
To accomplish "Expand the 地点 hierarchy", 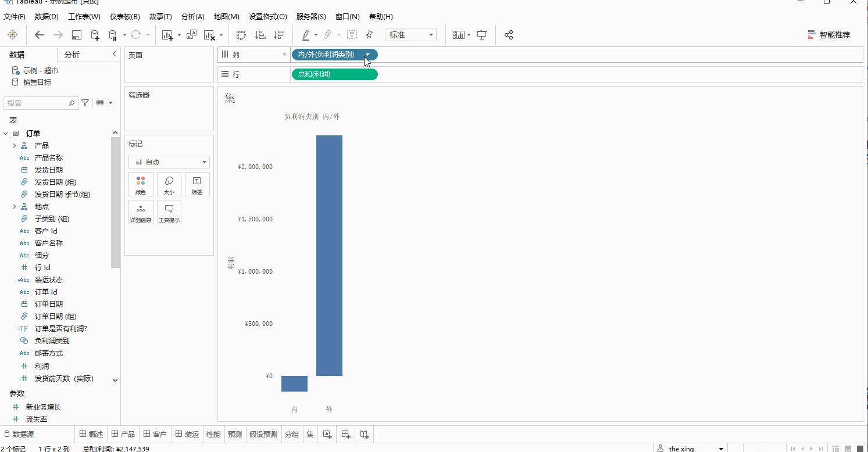I will 15,206.
